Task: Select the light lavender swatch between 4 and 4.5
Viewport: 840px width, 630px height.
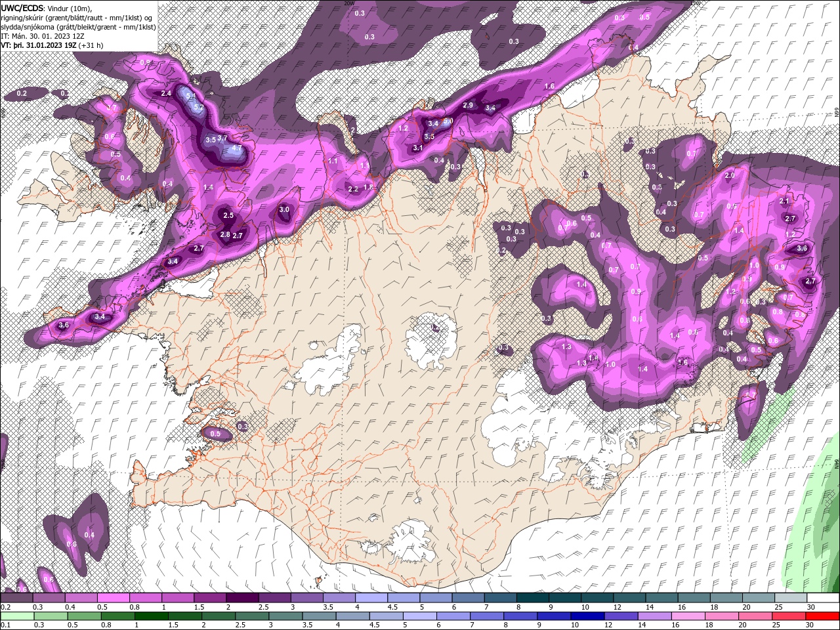Action: pos(371,598)
